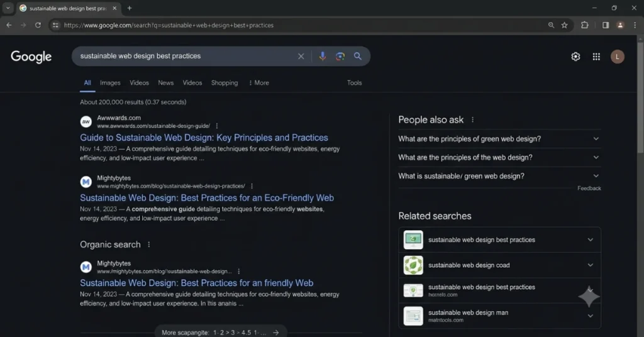Open options for the first Mightybytes result
This screenshot has height=337, width=644.
point(252,186)
